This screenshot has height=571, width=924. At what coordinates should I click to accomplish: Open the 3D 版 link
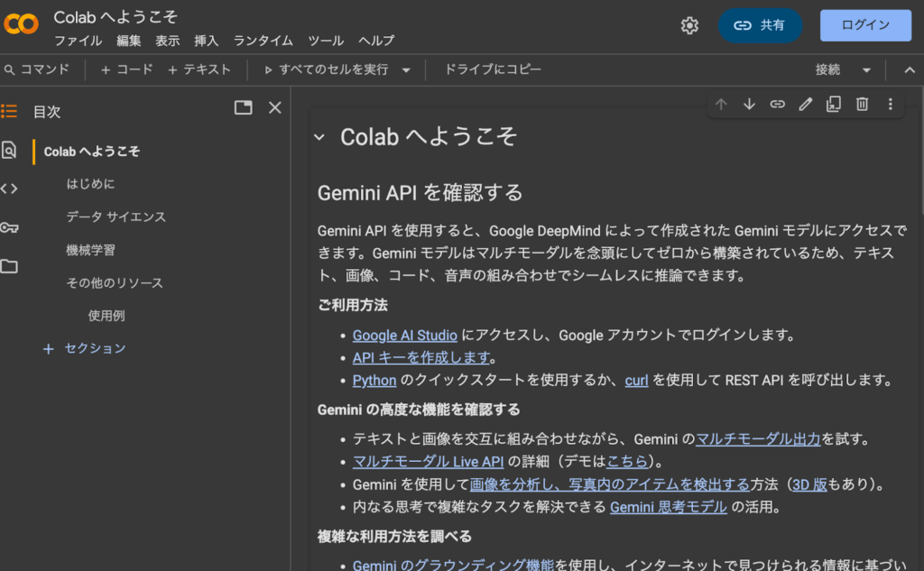coord(809,484)
